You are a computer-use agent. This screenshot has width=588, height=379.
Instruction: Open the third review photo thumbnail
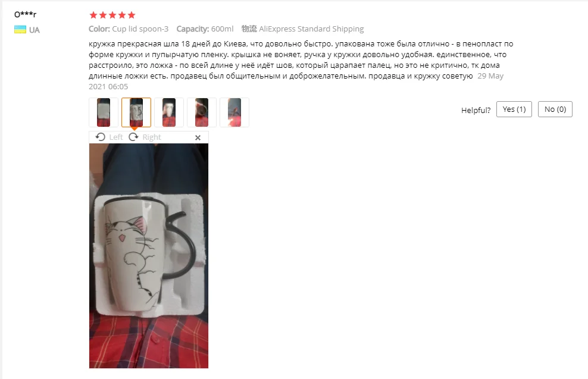pyautogui.click(x=169, y=112)
